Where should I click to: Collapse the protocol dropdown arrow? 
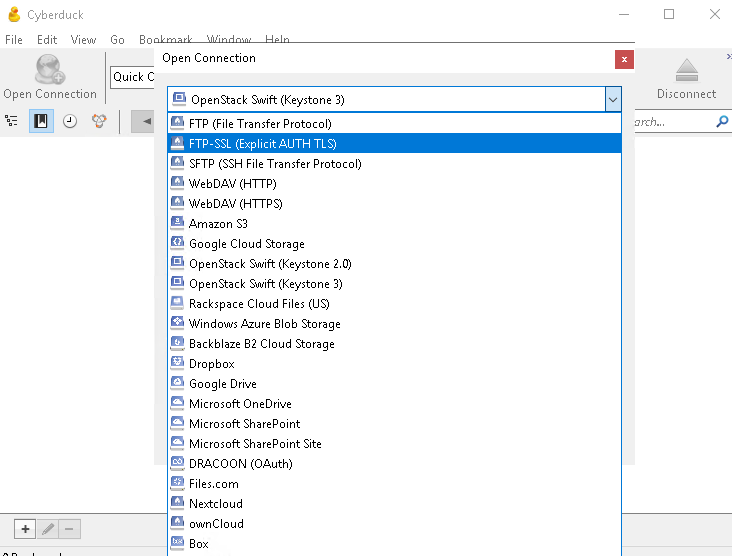click(x=613, y=99)
